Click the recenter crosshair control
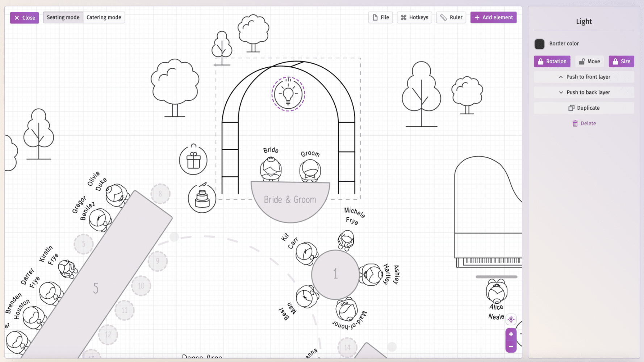Image resolution: width=644 pixels, height=362 pixels. [x=511, y=319]
